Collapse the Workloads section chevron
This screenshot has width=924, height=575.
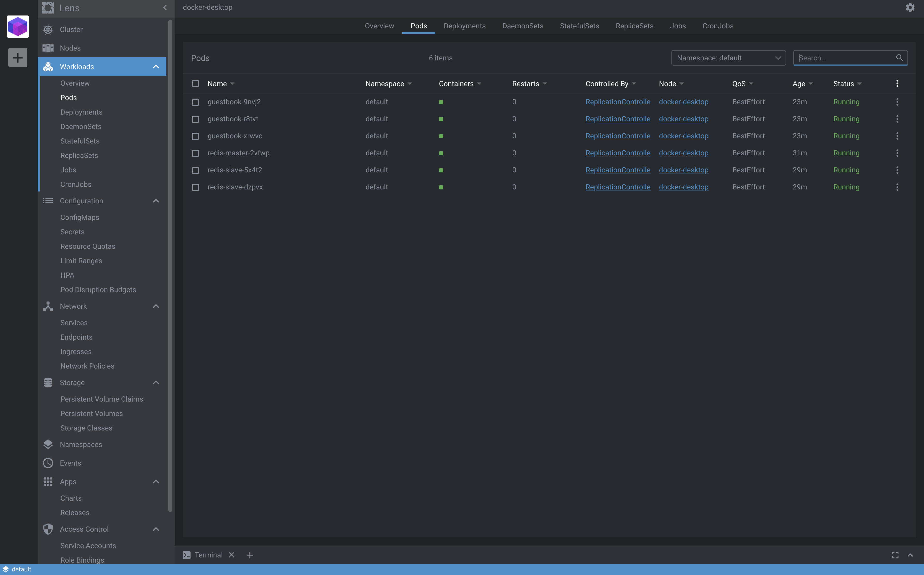156,67
